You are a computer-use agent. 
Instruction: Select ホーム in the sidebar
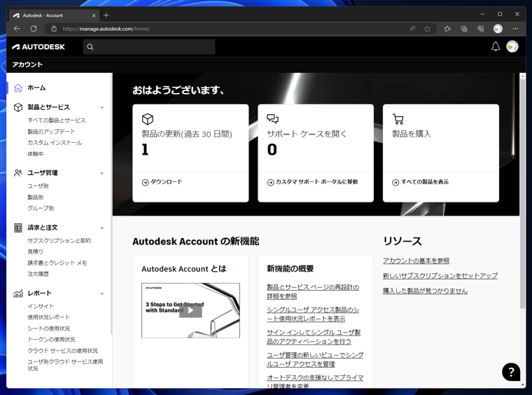[36, 88]
